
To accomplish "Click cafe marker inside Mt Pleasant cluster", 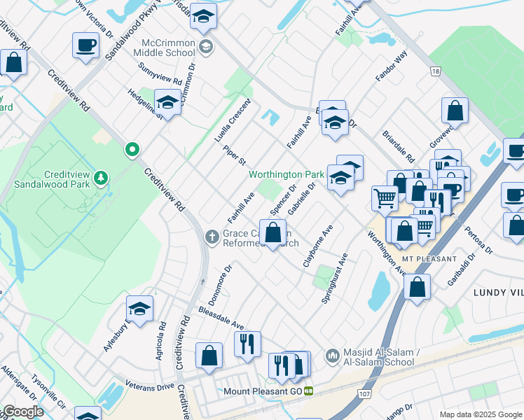I will tap(451, 192).
